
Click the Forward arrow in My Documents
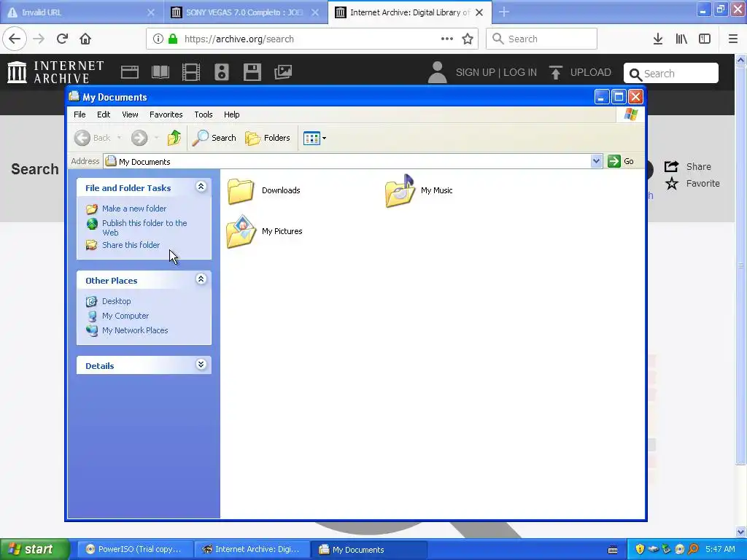coord(139,138)
